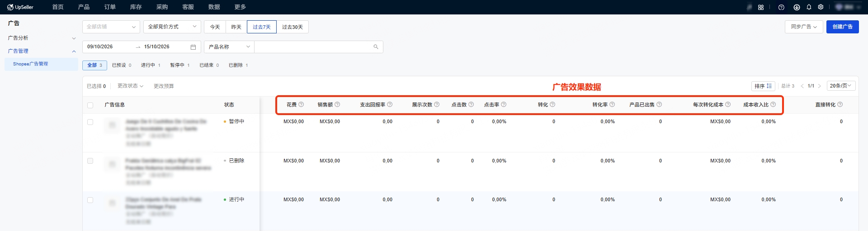The width and height of the screenshot is (868, 231).
Task: Click the 更改预算 button
Action: point(164,86)
